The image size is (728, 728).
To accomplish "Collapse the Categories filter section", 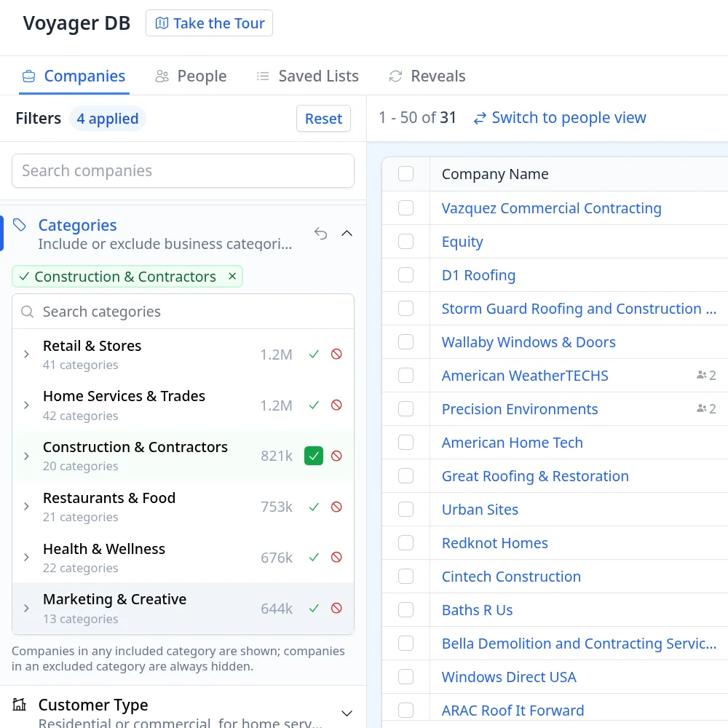I will (x=347, y=233).
